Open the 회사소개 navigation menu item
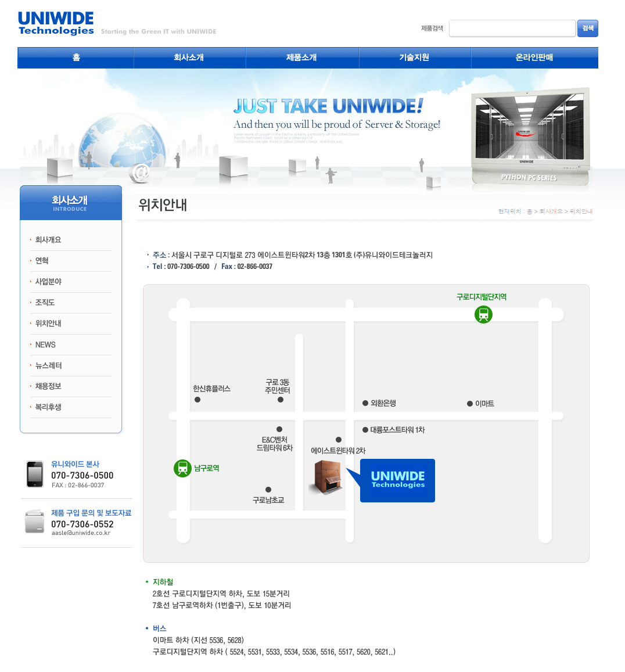 [189, 58]
